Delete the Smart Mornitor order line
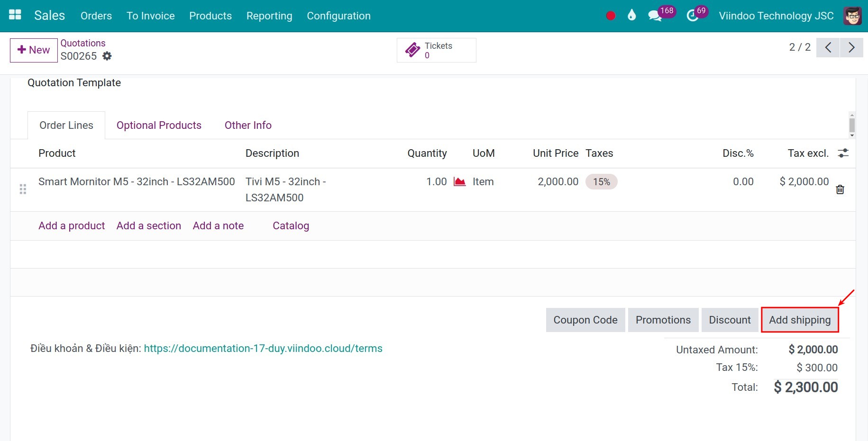 840,189
